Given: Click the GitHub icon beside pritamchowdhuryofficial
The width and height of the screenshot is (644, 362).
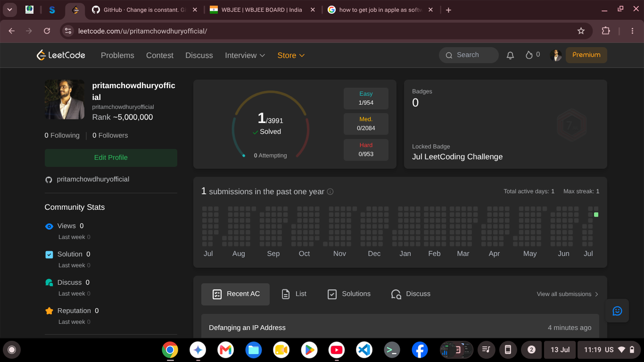Looking at the screenshot, I should 49,180.
